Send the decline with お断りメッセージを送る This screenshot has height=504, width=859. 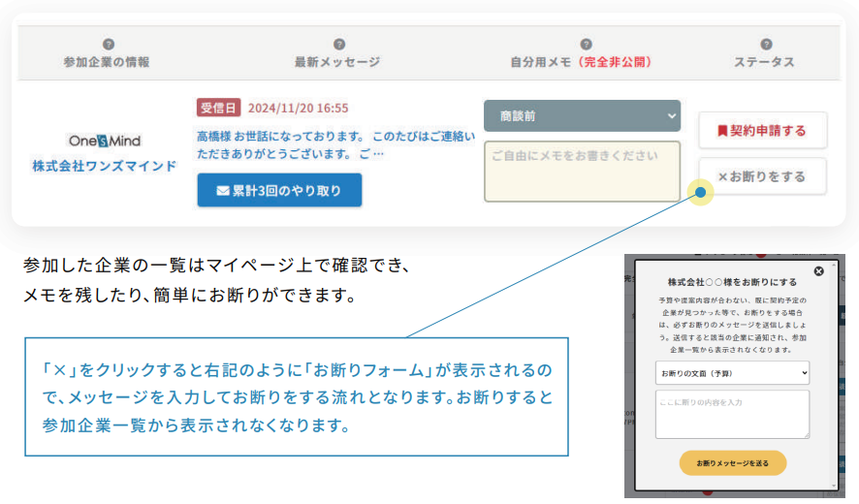coord(732,463)
